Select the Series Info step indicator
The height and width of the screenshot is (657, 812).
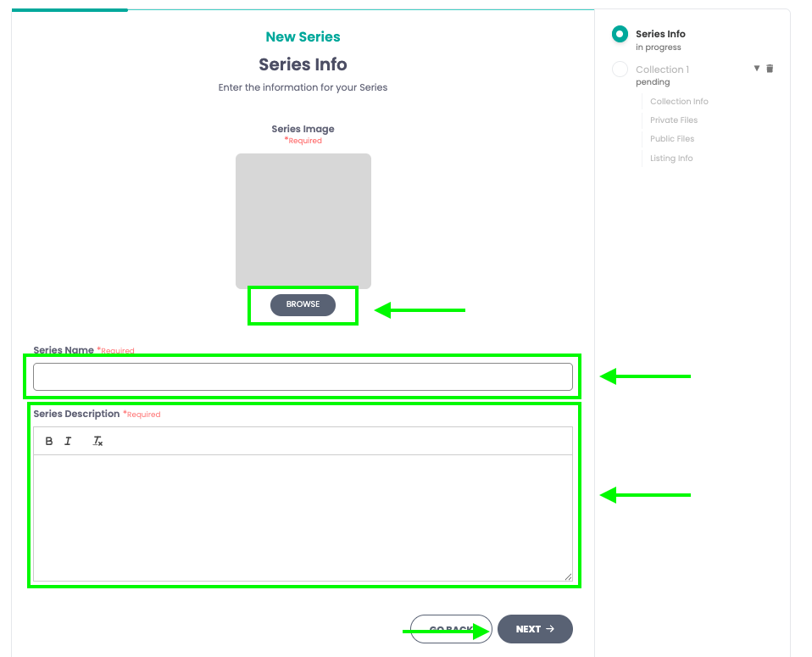[x=620, y=34]
